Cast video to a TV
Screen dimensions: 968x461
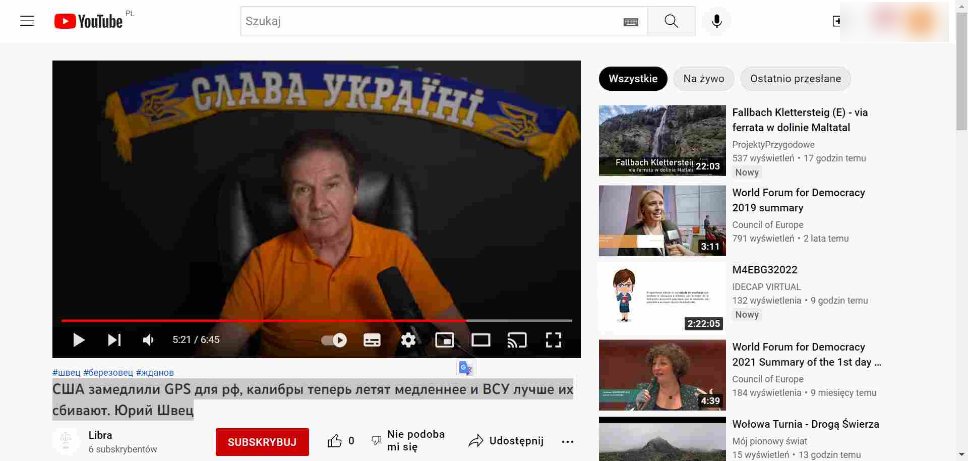click(517, 340)
